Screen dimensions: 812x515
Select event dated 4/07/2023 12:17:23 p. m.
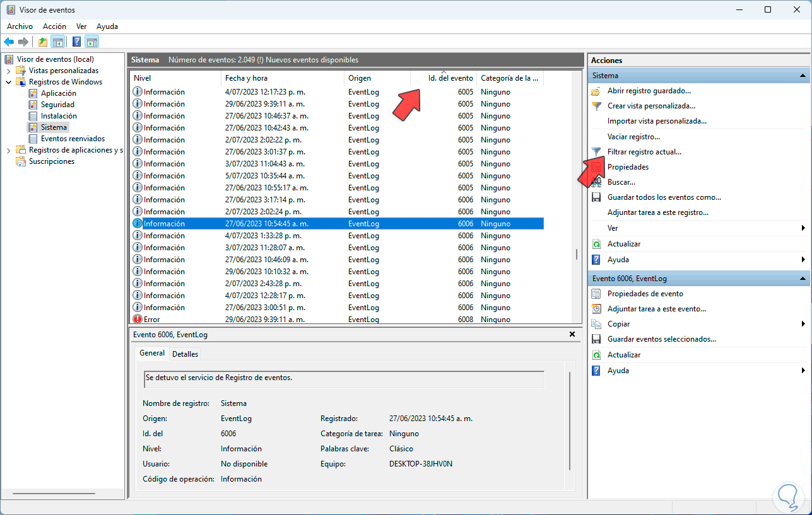point(338,92)
